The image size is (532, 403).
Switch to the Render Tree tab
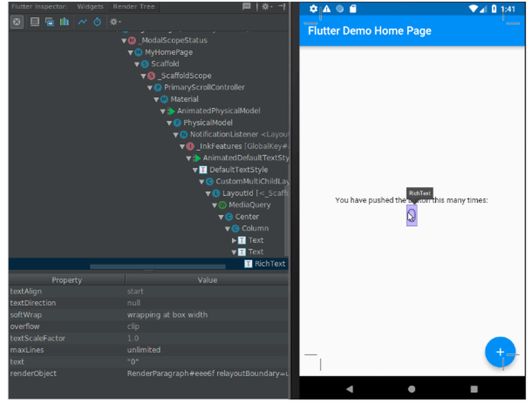click(133, 6)
